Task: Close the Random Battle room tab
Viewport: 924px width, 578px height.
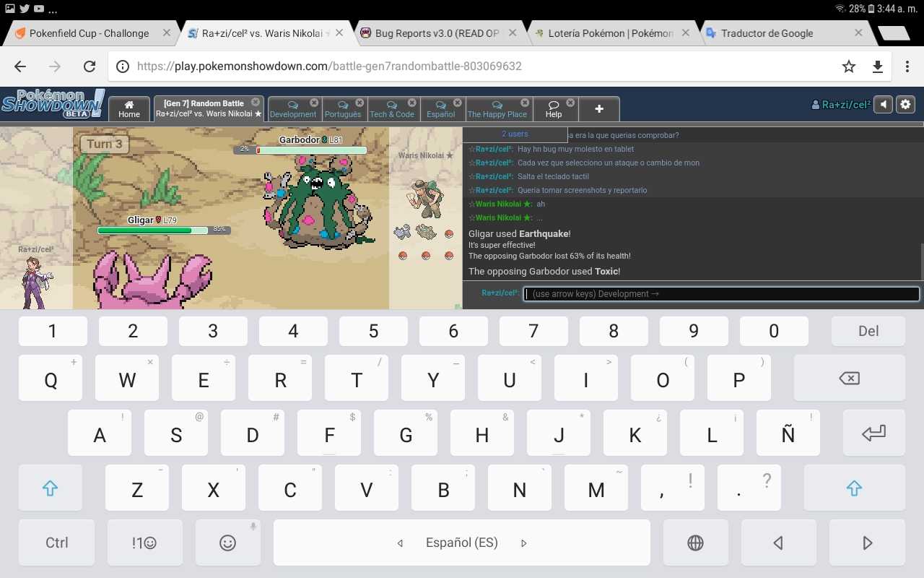Action: click(x=256, y=103)
